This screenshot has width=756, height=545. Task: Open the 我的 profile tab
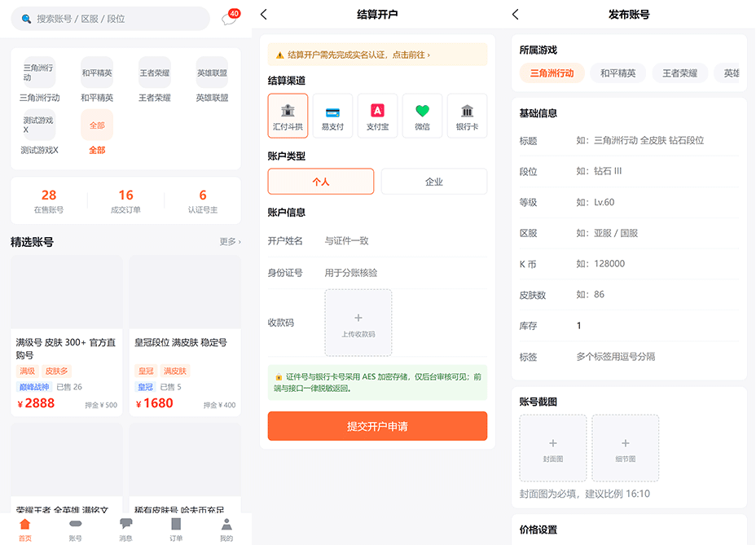(x=226, y=530)
